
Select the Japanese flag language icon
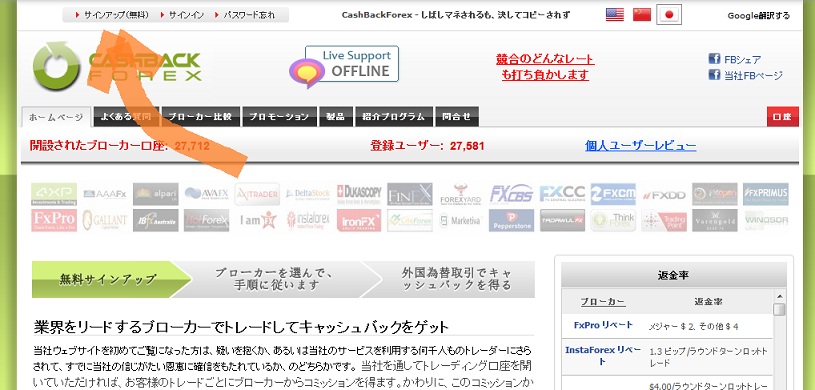[x=669, y=15]
